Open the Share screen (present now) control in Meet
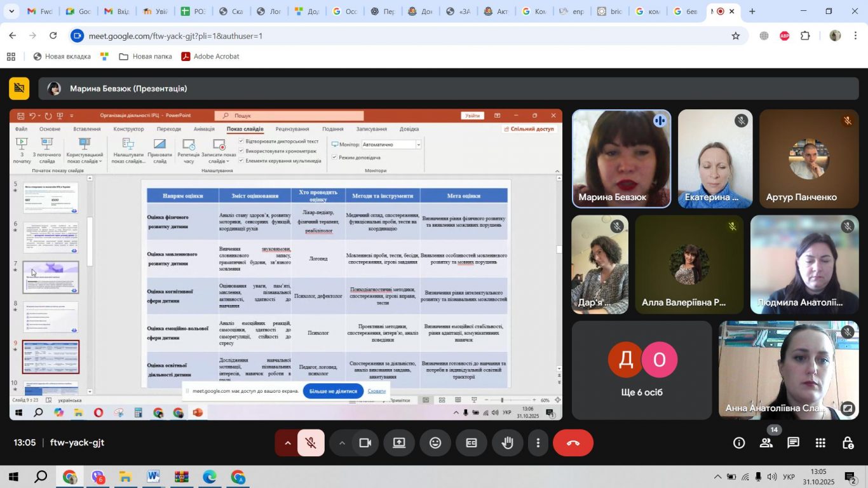Viewport: 868px width, 488px height. point(399,443)
